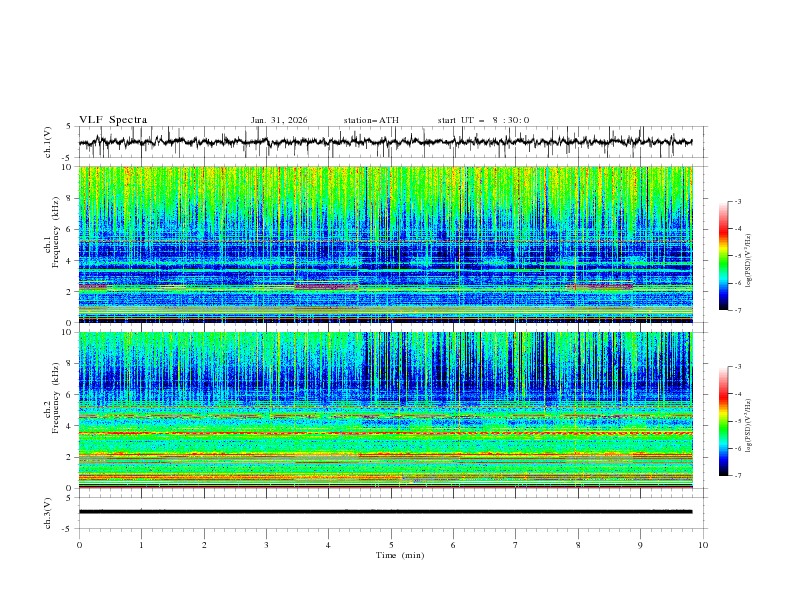
Task: Select the "Time (min)" axis label
Action: coord(400,555)
